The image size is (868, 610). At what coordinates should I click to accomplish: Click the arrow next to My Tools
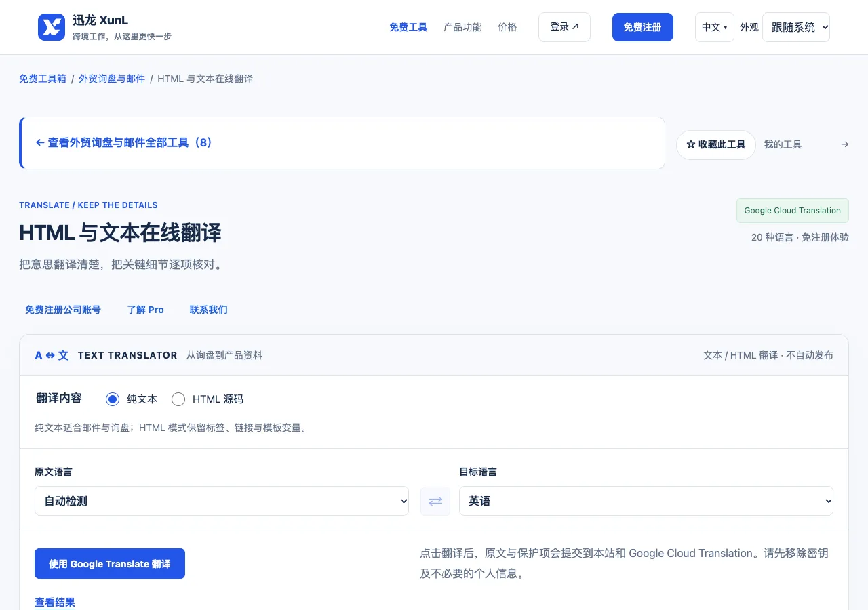pos(845,144)
